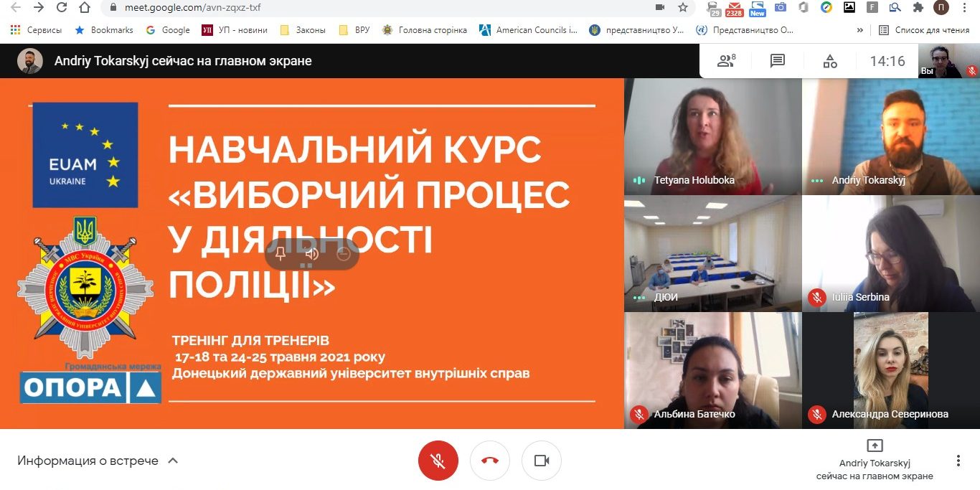The image size is (980, 490).
Task: Click the audio activity indicator on Tetyana Holuboka
Action: 639,180
